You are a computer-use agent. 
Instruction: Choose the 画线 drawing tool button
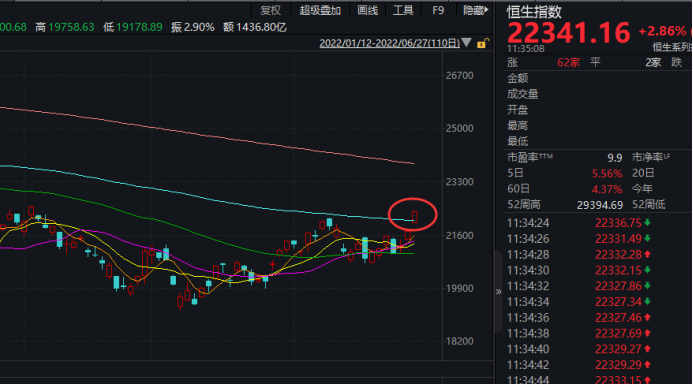[367, 10]
